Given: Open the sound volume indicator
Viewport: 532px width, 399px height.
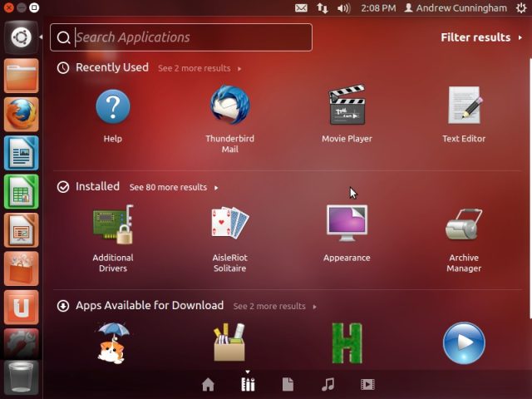Looking at the screenshot, I should pyautogui.click(x=343, y=7).
